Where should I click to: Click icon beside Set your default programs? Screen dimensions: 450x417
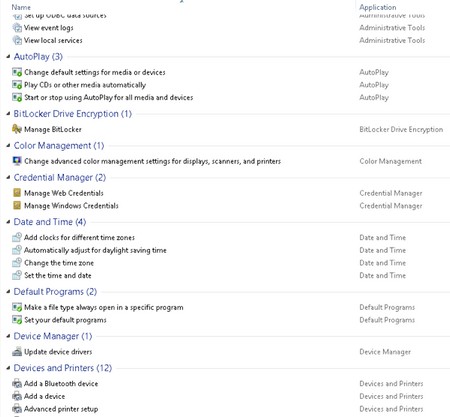pyautogui.click(x=17, y=320)
